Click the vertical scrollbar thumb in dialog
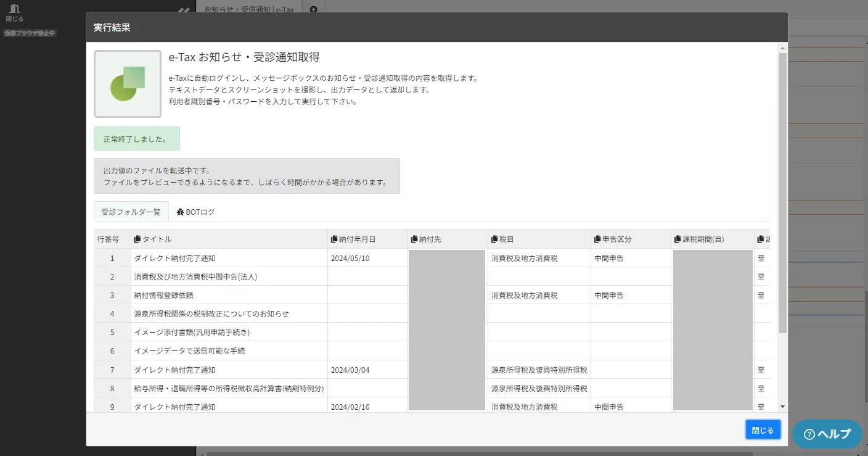 coord(782,193)
